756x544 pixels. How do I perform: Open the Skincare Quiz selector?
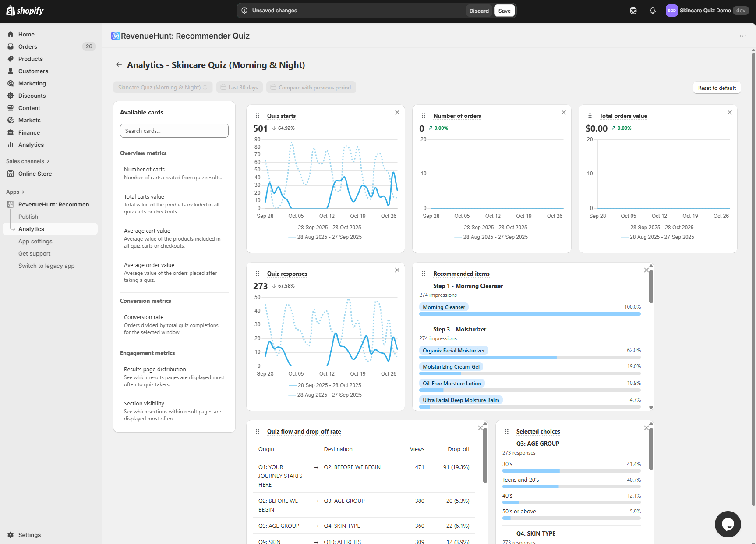163,87
